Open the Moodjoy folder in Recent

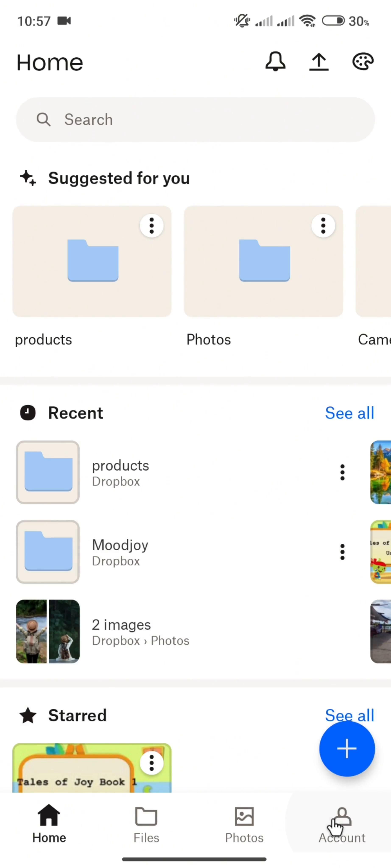pyautogui.click(x=120, y=552)
